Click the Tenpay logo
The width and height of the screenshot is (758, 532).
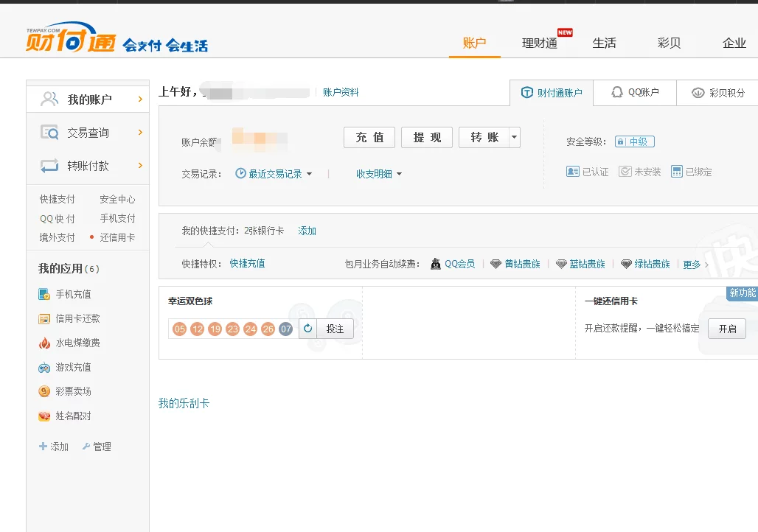coord(71,37)
